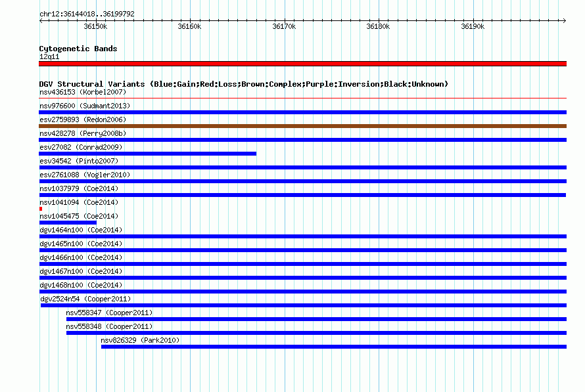The image size is (585, 392).
Task: Click the chr12:36144018..36199792 region label
Action: click(87, 14)
